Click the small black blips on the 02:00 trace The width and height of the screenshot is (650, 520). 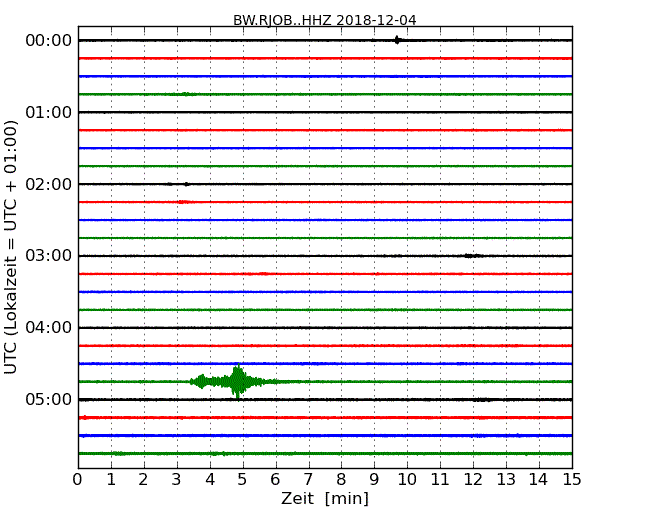(x=179, y=184)
